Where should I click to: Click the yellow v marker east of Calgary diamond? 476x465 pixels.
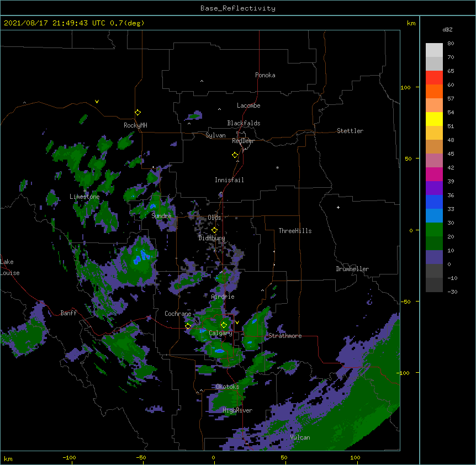click(237, 323)
